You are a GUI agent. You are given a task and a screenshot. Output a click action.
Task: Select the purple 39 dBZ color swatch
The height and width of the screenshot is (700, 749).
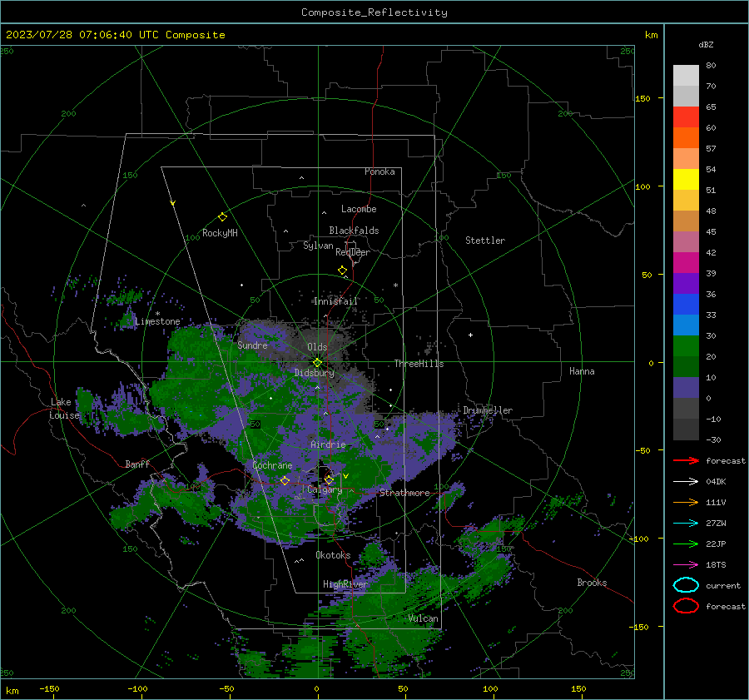click(x=686, y=283)
